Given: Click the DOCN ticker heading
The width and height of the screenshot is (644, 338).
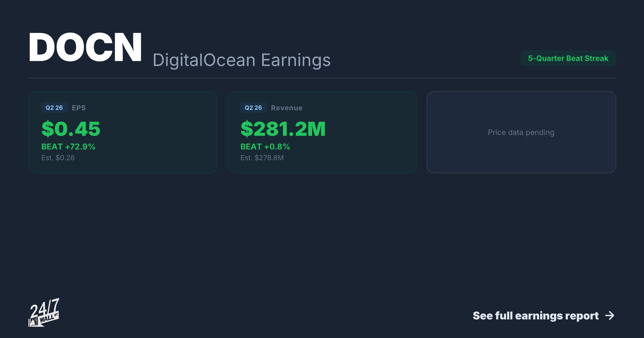Looking at the screenshot, I should 85,47.
